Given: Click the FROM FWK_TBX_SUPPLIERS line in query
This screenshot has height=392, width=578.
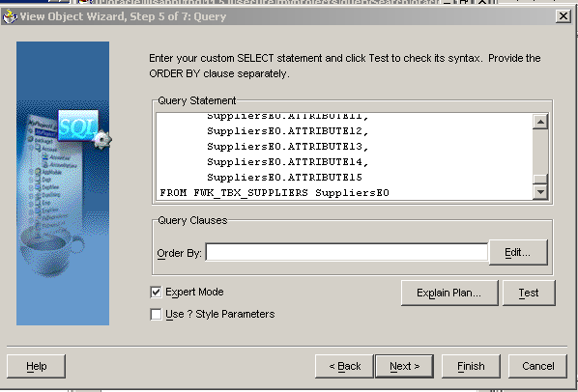Looking at the screenshot, I should click(275, 193).
